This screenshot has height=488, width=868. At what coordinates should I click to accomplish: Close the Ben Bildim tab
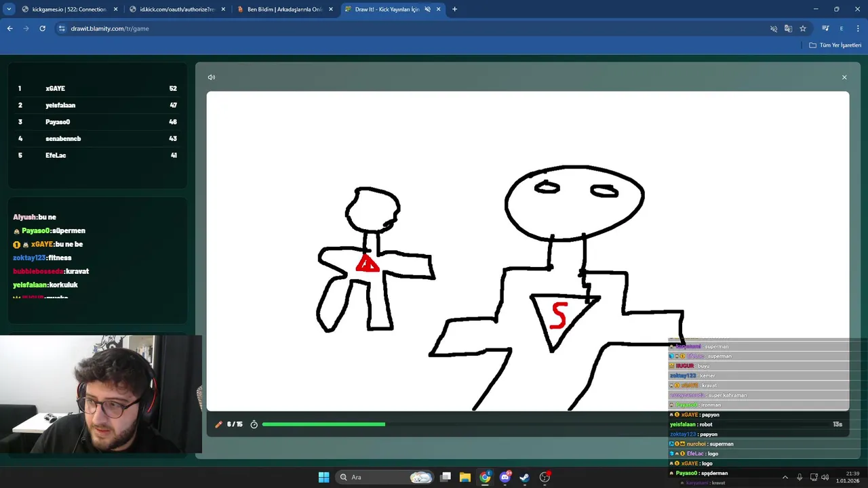[331, 9]
